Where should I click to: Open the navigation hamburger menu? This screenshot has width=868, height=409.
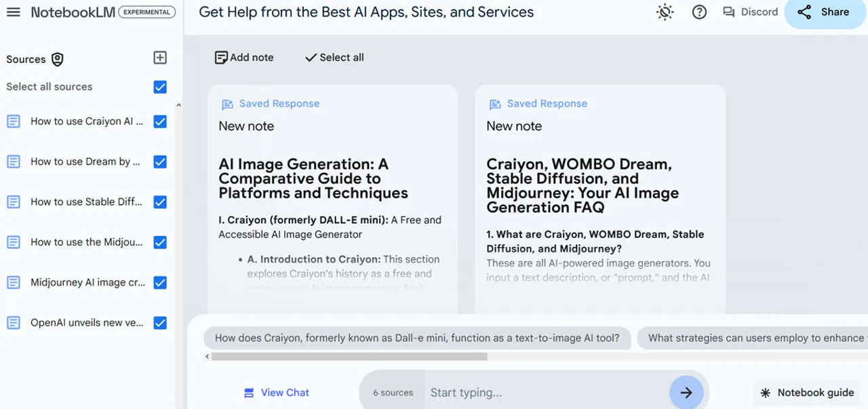14,12
